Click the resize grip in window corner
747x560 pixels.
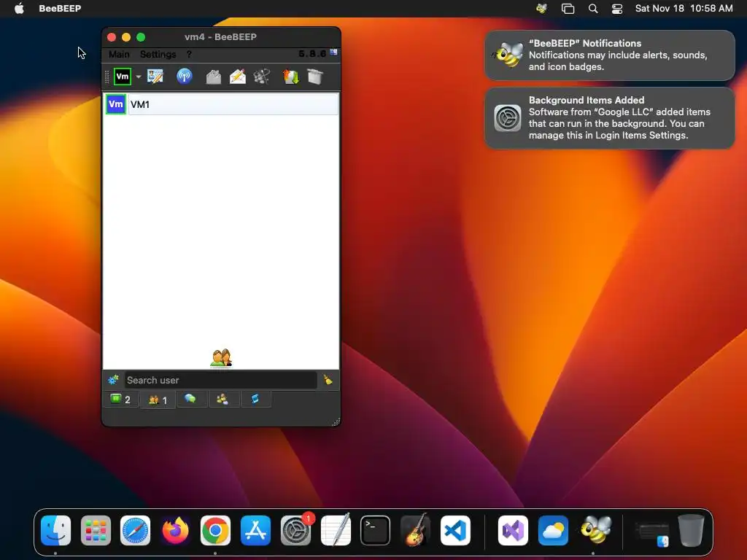[x=336, y=421]
